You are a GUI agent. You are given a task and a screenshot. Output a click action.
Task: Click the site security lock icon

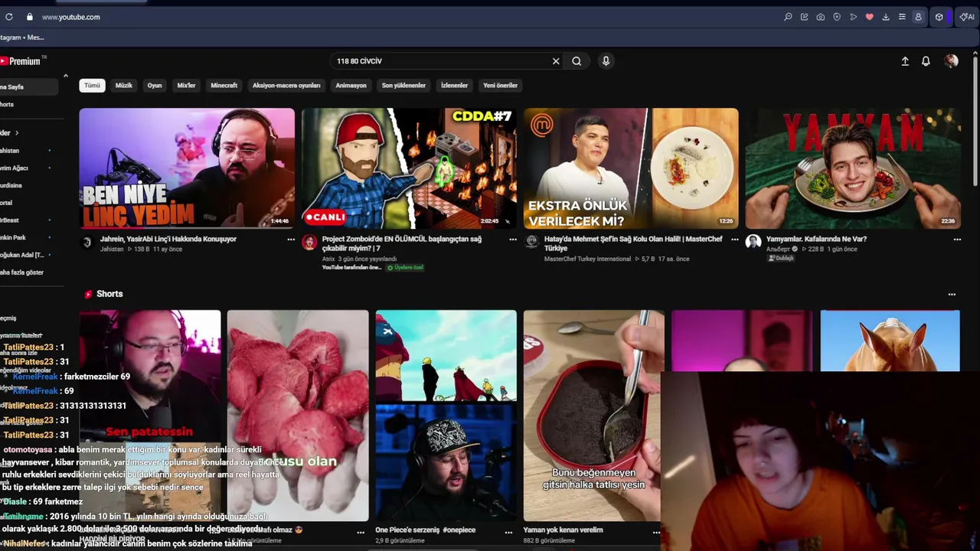coord(30,17)
